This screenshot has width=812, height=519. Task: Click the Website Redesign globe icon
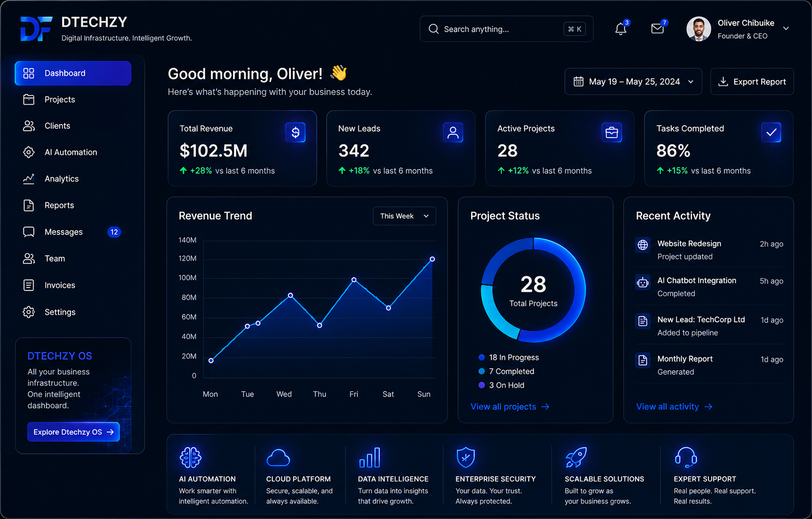pos(643,245)
